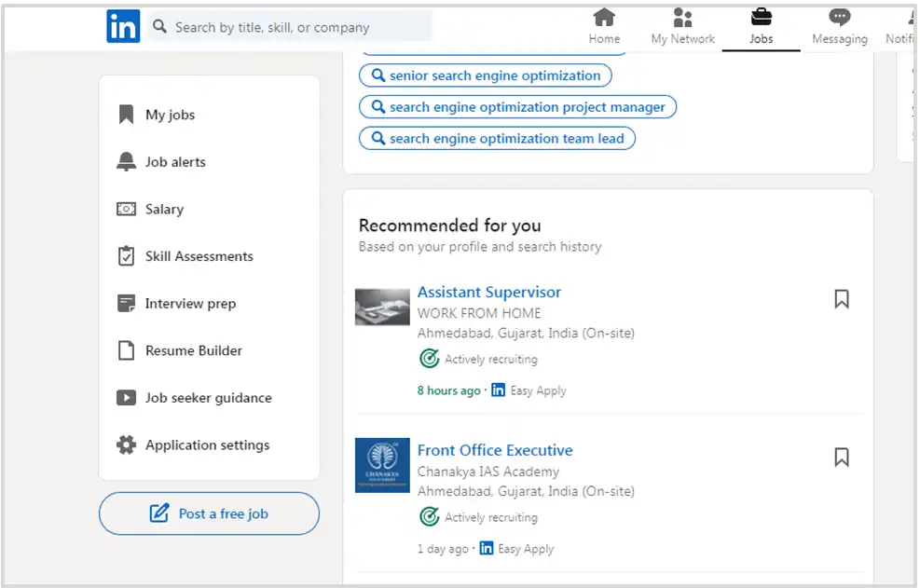This screenshot has width=920, height=588.
Task: Open the Home tab
Action: pos(604,27)
